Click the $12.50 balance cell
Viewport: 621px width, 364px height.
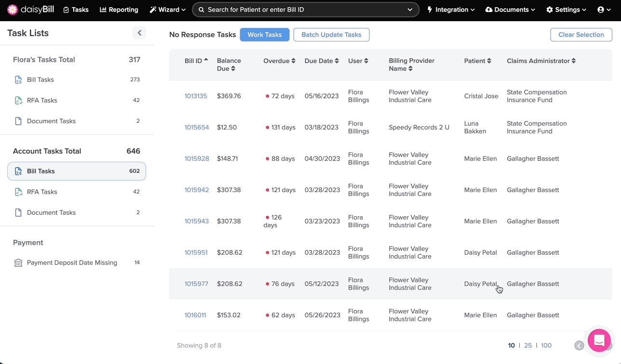(227, 128)
